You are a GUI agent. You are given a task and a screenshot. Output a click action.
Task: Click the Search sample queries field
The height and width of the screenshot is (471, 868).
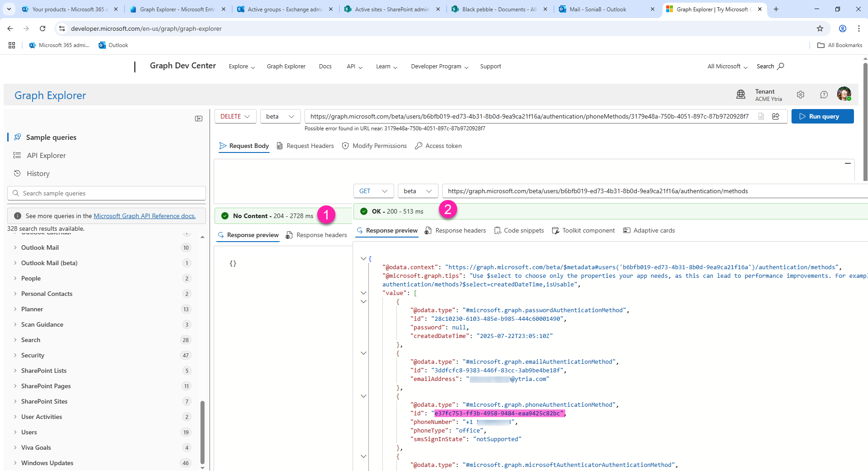(106, 193)
